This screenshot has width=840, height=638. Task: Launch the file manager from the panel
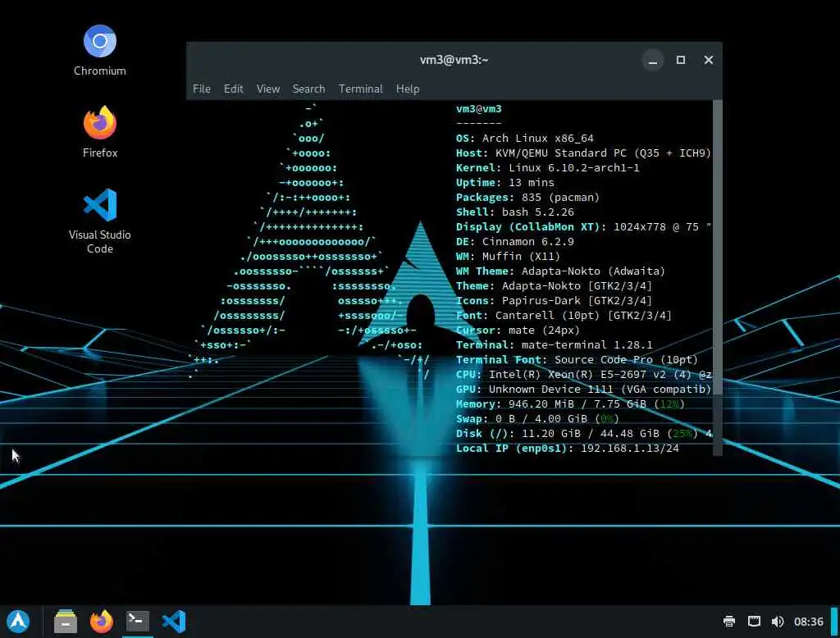(66, 622)
